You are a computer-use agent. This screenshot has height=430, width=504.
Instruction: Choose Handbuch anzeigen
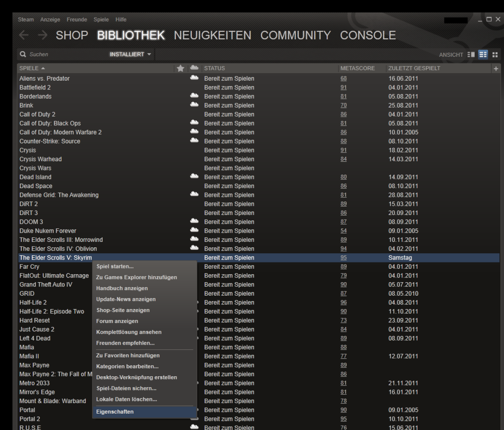pos(145,288)
